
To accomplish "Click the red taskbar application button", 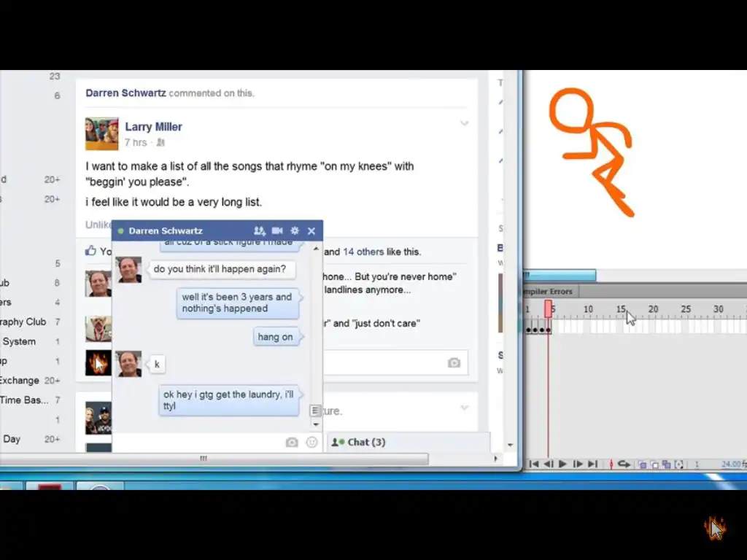I will click(x=50, y=486).
